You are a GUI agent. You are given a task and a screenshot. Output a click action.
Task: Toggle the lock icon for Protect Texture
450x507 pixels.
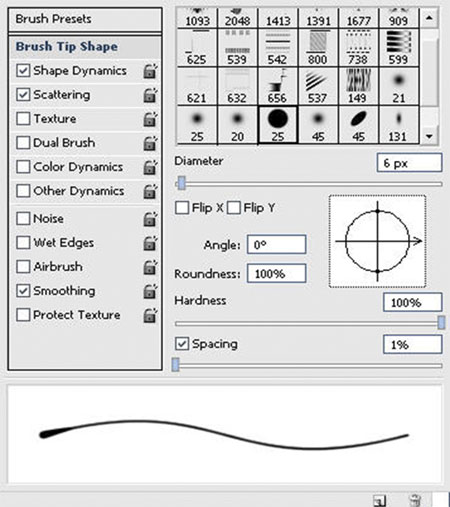[x=150, y=315]
